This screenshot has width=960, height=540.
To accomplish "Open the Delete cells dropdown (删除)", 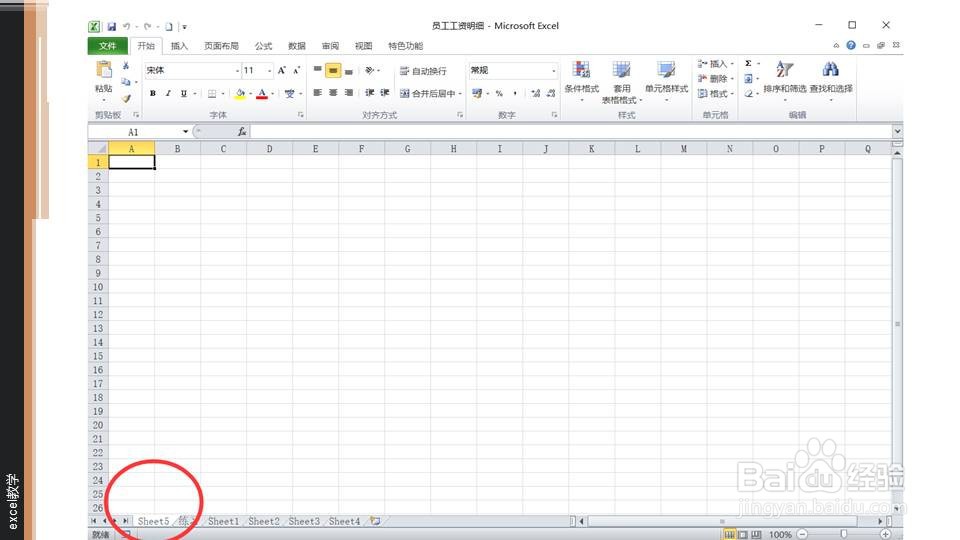I will click(716, 78).
